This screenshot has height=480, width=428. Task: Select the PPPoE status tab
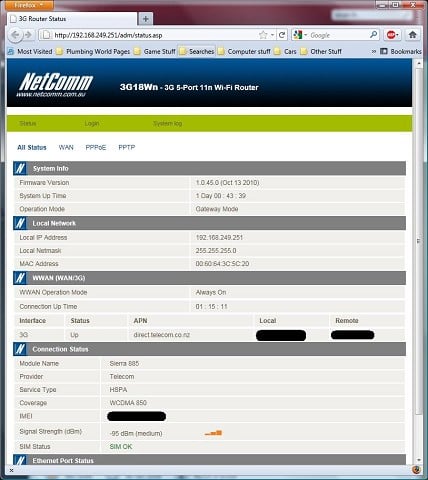click(x=96, y=147)
